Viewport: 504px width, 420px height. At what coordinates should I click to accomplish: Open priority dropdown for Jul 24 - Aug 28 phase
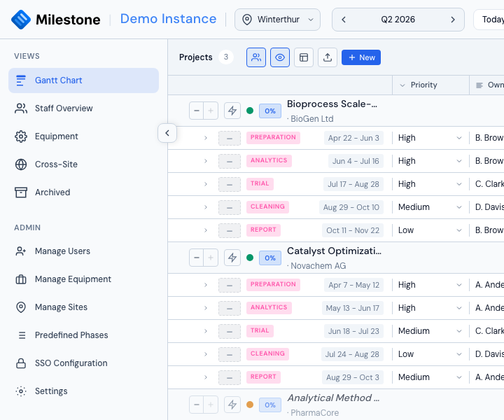point(430,354)
